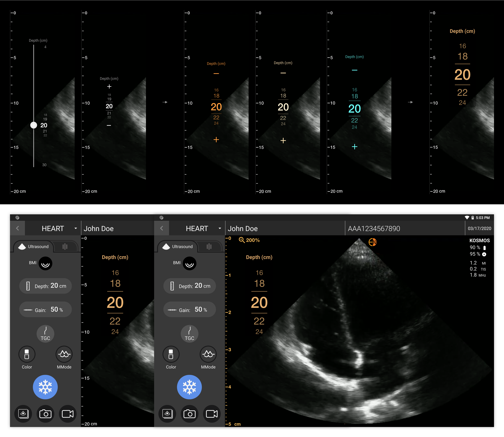
Task: Click the 90 % device battery indicator
Action: click(478, 248)
